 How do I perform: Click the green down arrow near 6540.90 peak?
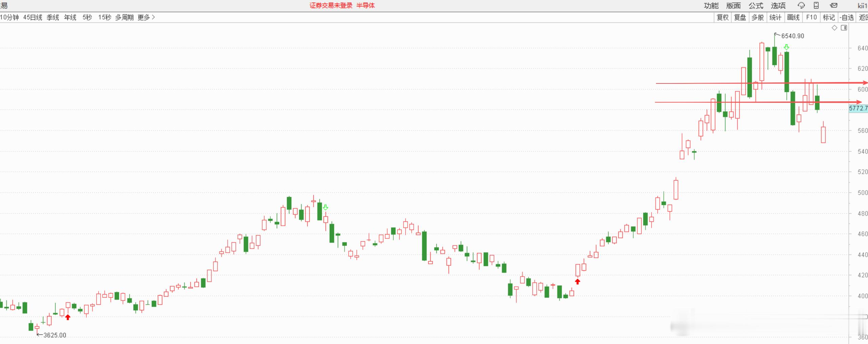click(786, 47)
